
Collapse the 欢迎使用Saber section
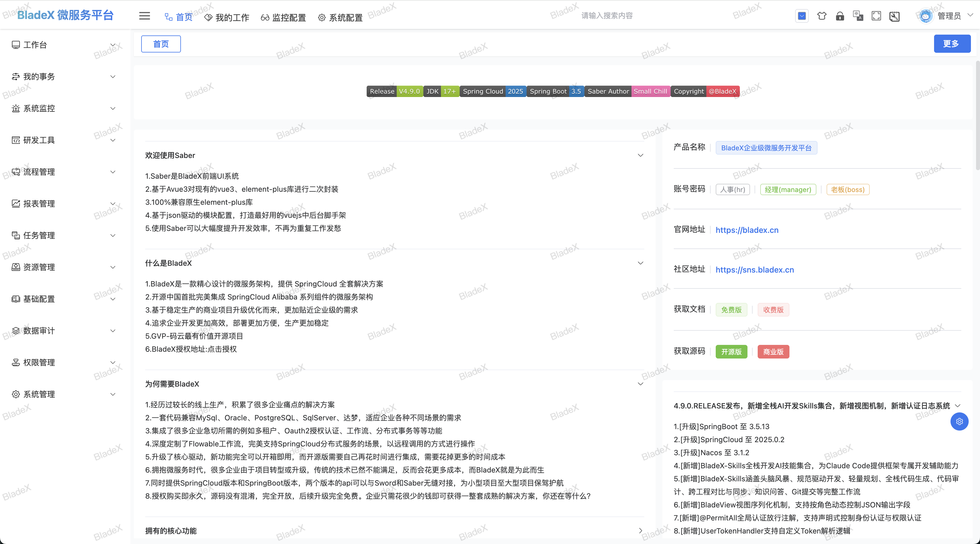[641, 155]
